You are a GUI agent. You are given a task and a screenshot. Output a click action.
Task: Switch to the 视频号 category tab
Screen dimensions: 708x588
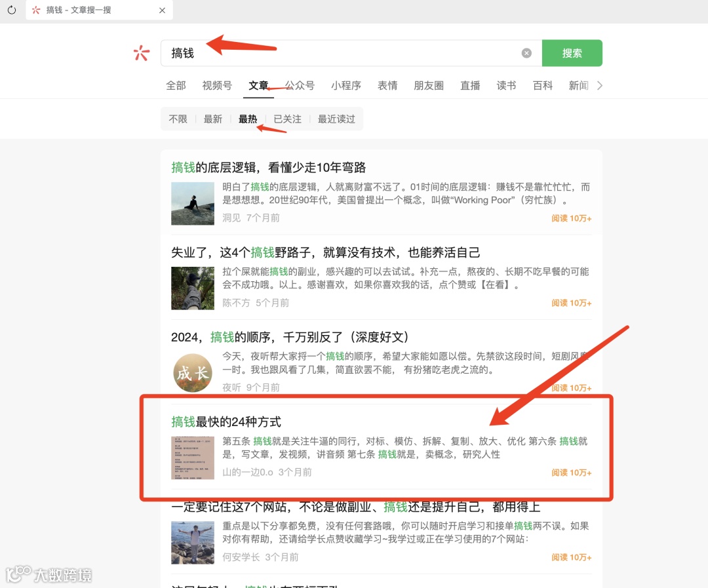point(217,85)
